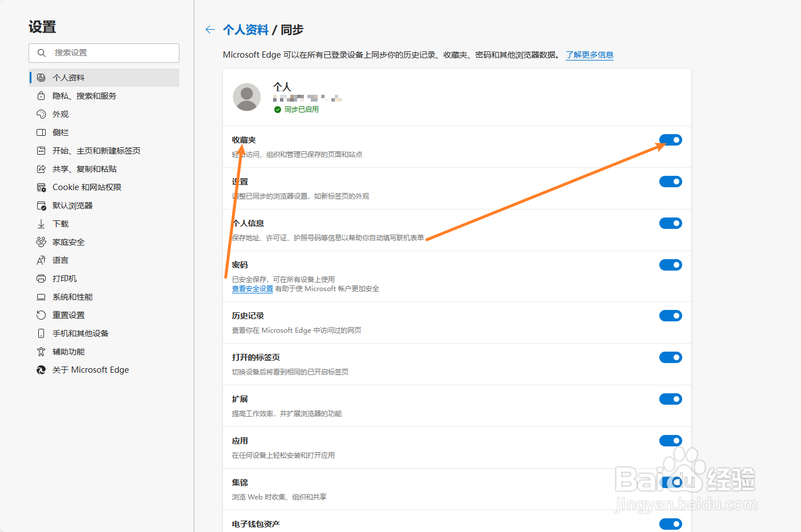Click the lock icon for 隐私、搜索和服务
801x532 pixels.
[41, 96]
